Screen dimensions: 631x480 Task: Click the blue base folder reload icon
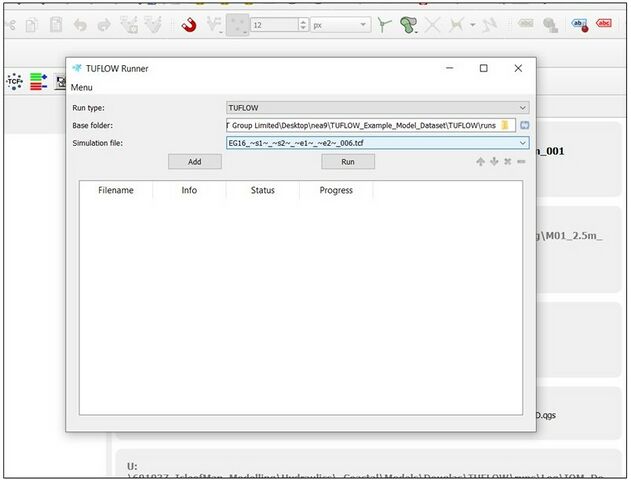pyautogui.click(x=523, y=125)
